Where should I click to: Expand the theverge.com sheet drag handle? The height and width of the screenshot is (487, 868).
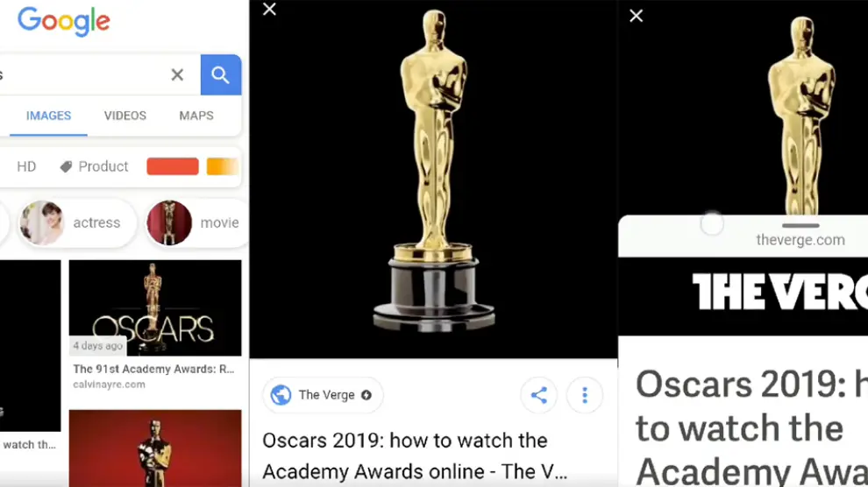coord(800,225)
